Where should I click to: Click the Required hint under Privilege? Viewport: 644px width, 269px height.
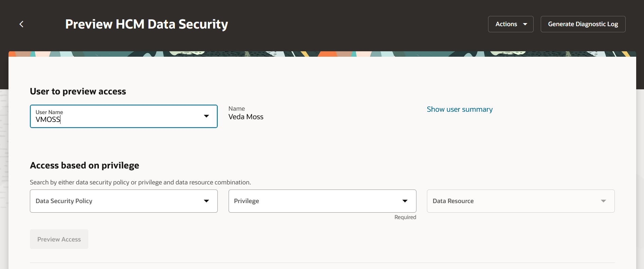[x=405, y=217]
